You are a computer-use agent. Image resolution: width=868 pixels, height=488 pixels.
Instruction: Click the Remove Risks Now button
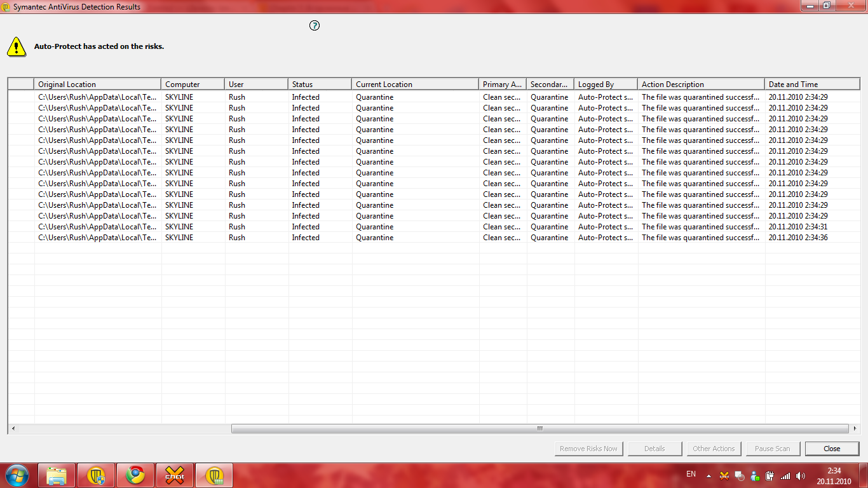point(588,449)
